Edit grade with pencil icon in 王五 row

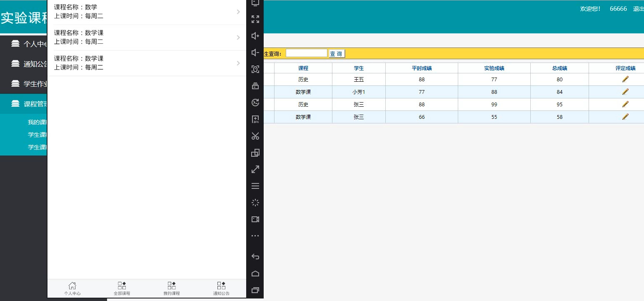pos(625,79)
